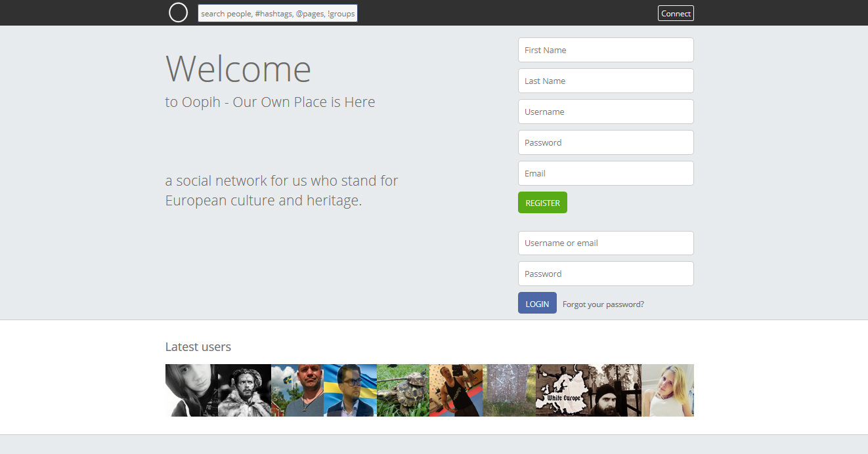Click the Username or email login field

click(605, 243)
